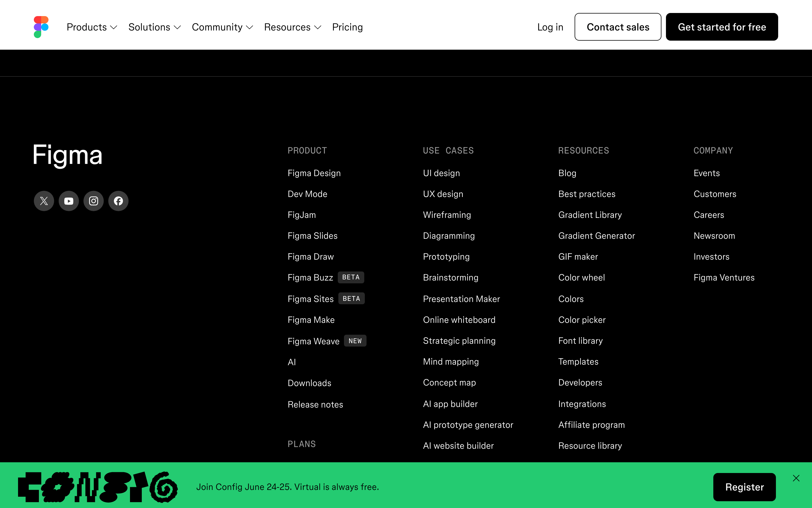Image resolution: width=812 pixels, height=508 pixels.
Task: Open the Font library link
Action: (x=581, y=341)
